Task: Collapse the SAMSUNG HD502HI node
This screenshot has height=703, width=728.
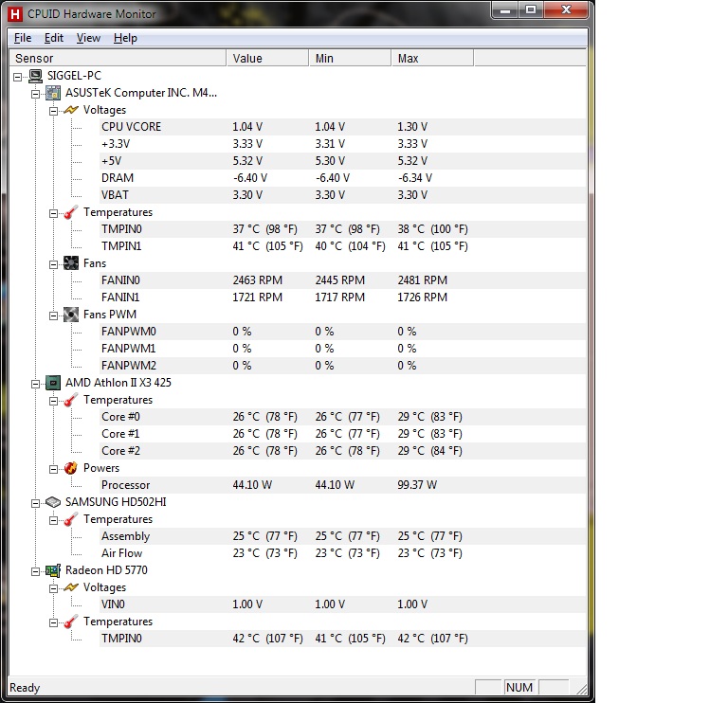Action: click(35, 503)
